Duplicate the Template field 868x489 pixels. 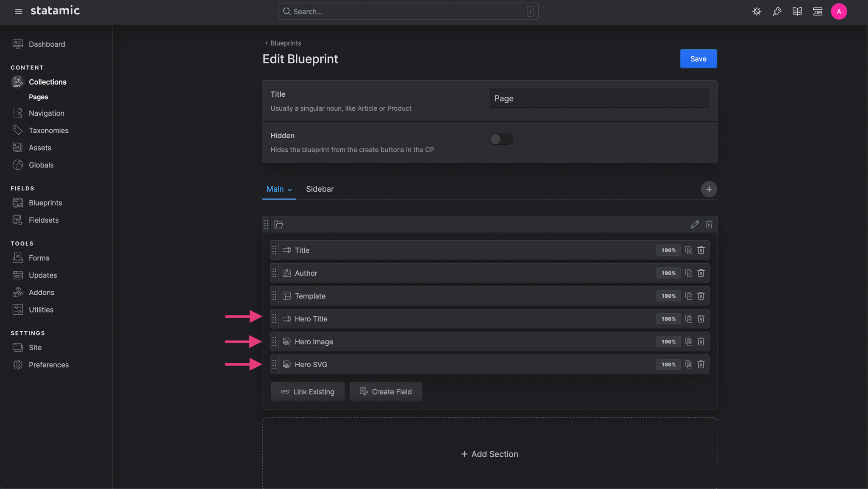689,296
